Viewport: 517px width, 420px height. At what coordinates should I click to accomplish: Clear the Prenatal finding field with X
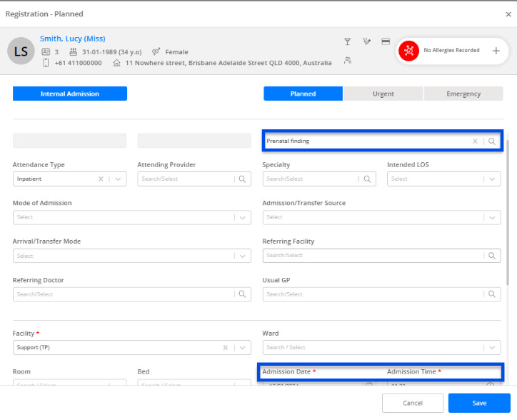click(475, 141)
